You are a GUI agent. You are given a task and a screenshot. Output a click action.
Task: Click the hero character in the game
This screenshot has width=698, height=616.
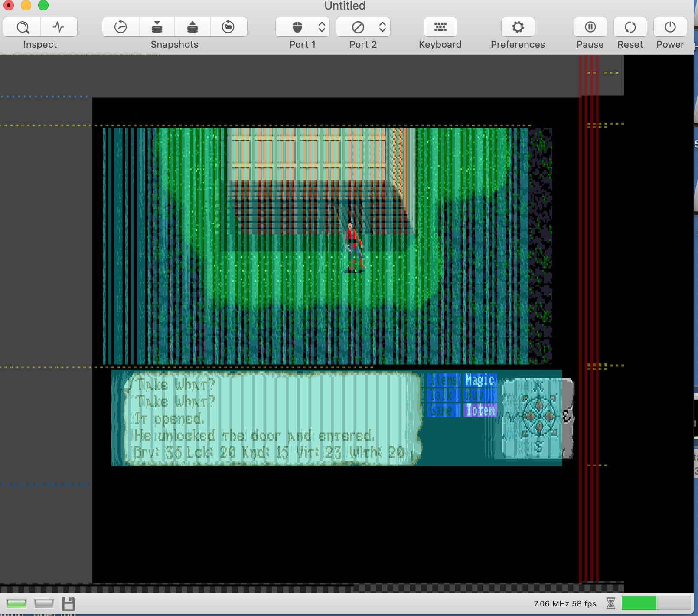[x=355, y=248]
